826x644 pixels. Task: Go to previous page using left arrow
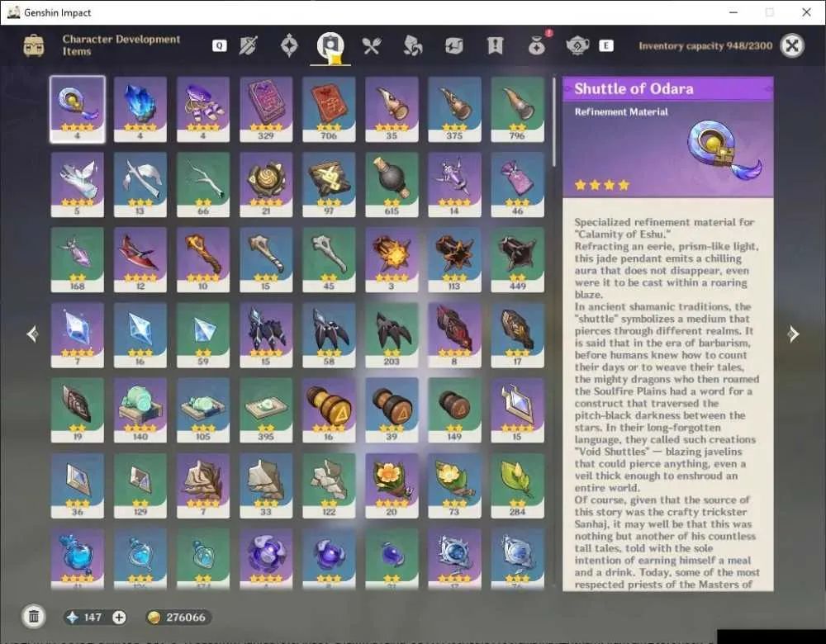[32, 334]
